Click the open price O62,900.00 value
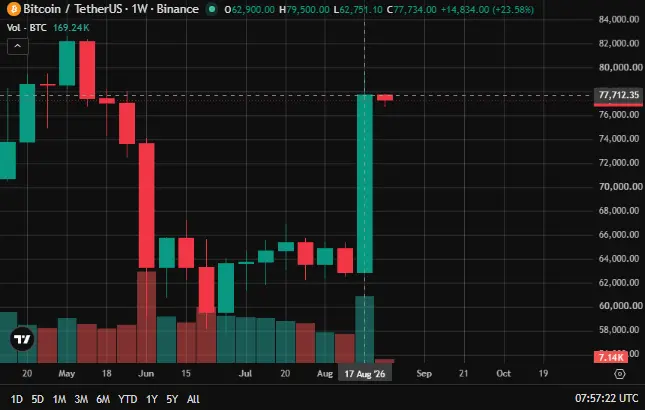 click(249, 9)
